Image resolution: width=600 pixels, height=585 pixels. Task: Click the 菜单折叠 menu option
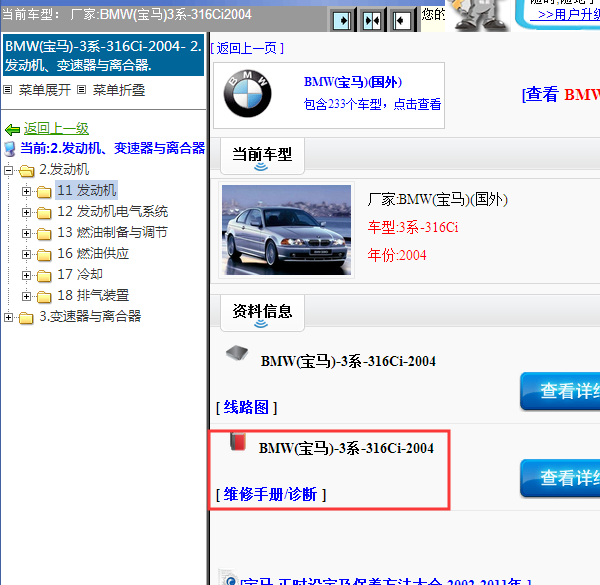(x=119, y=90)
